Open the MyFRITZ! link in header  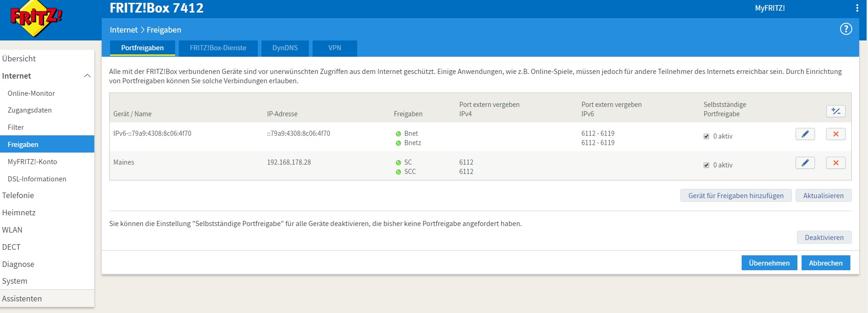click(x=770, y=8)
